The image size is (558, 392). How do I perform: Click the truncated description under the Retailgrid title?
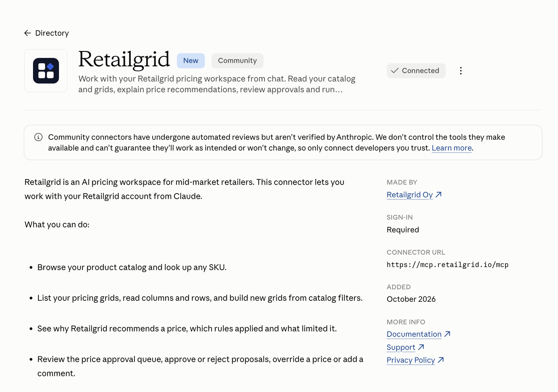tap(217, 84)
